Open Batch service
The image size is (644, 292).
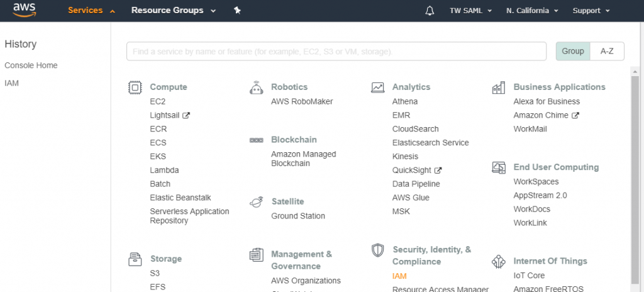coord(160,184)
